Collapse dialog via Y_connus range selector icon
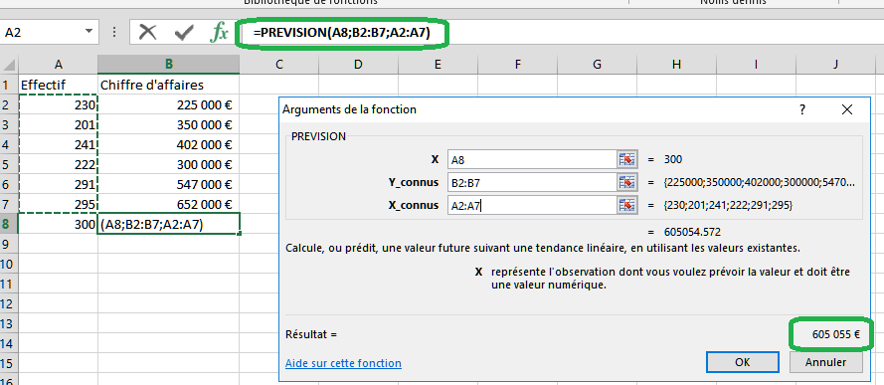 coord(627,182)
